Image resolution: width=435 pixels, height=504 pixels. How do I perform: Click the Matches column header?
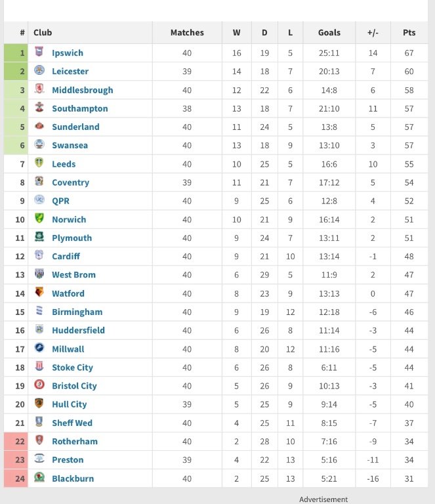[x=187, y=32]
